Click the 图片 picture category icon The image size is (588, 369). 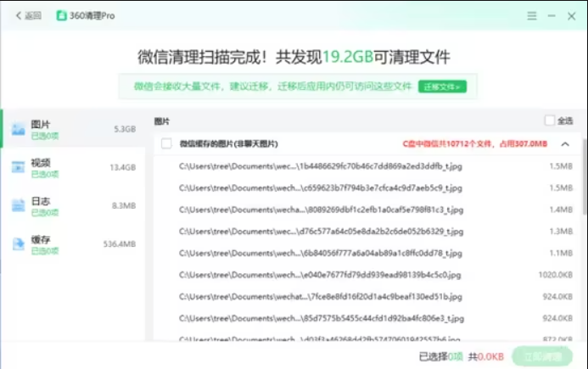pyautogui.click(x=18, y=130)
